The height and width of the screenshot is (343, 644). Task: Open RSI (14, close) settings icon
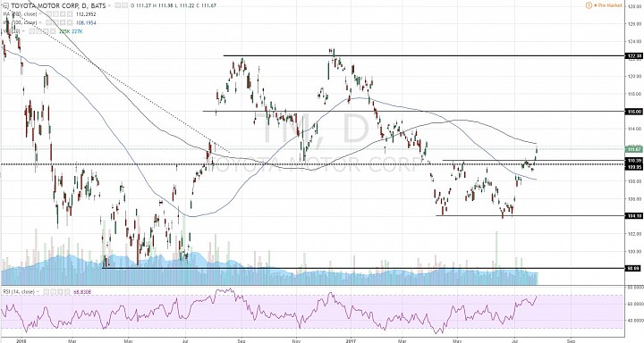click(54, 292)
